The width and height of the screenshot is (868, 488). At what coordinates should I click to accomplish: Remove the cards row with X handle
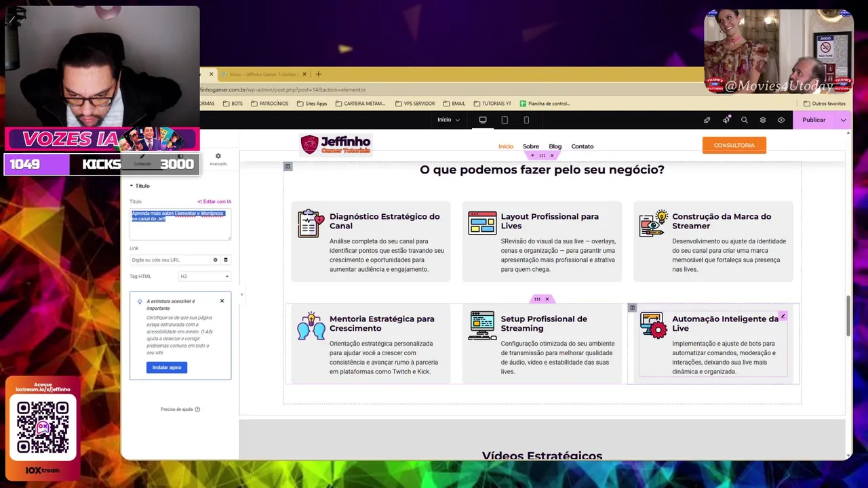point(547,299)
